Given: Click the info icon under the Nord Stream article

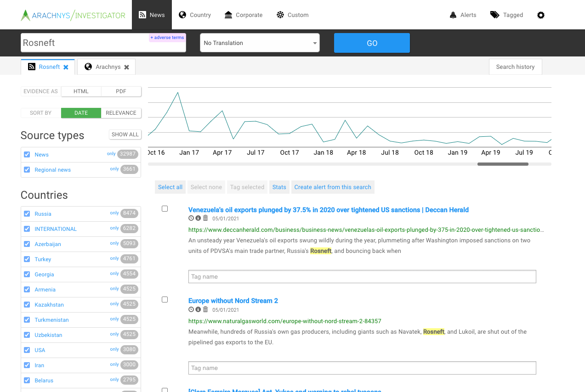Looking at the screenshot, I should (x=198, y=309).
